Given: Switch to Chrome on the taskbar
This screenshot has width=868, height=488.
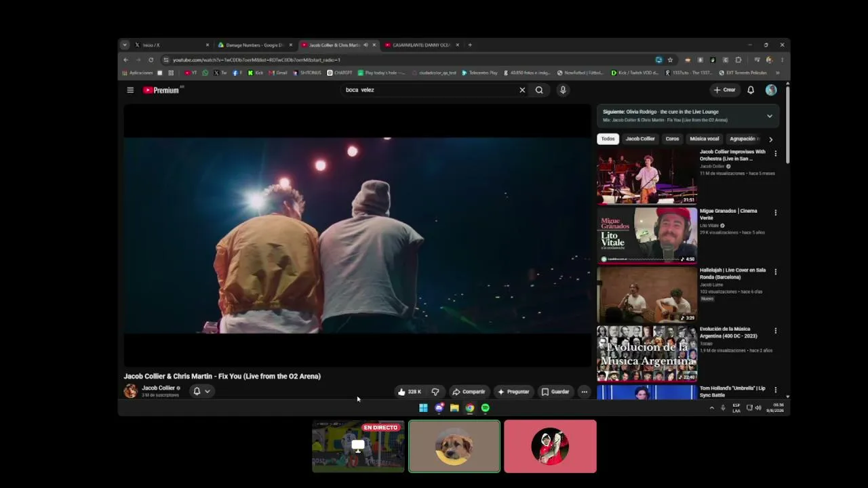Looking at the screenshot, I should [469, 408].
